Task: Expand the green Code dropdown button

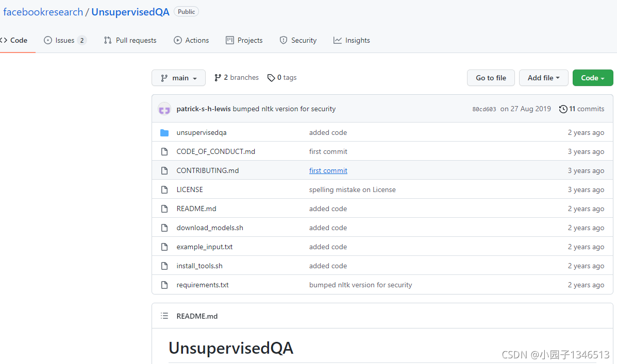Action: (x=593, y=78)
